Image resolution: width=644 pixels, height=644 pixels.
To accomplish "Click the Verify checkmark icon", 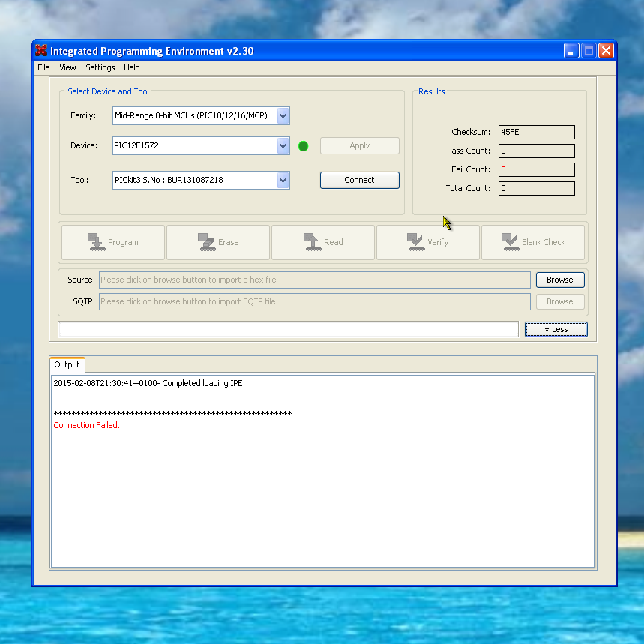I will [415, 242].
